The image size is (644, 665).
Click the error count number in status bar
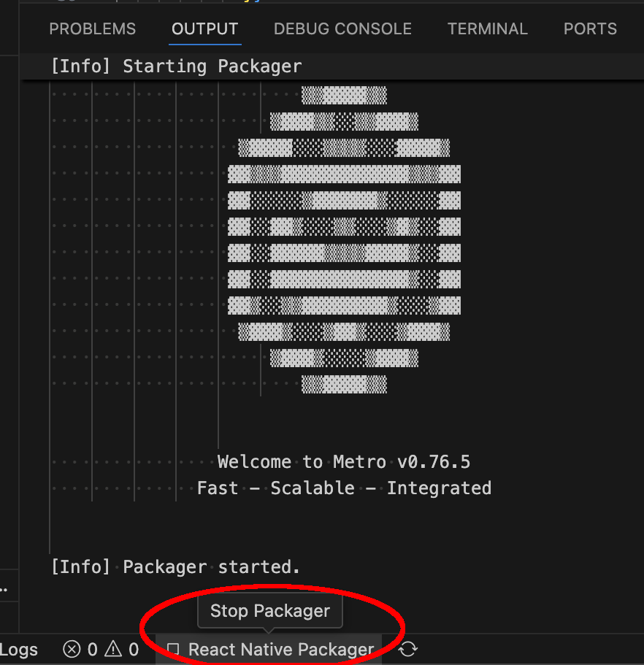(x=92, y=649)
